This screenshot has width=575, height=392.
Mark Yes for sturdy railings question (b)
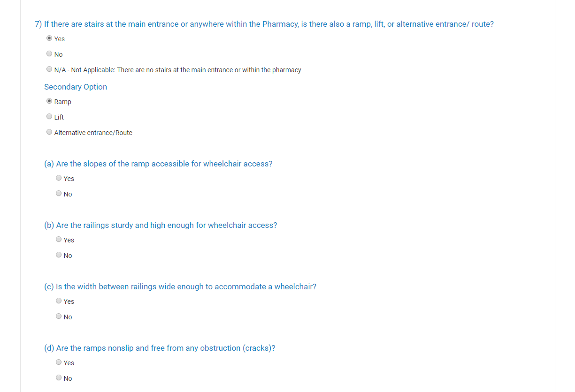coord(59,240)
